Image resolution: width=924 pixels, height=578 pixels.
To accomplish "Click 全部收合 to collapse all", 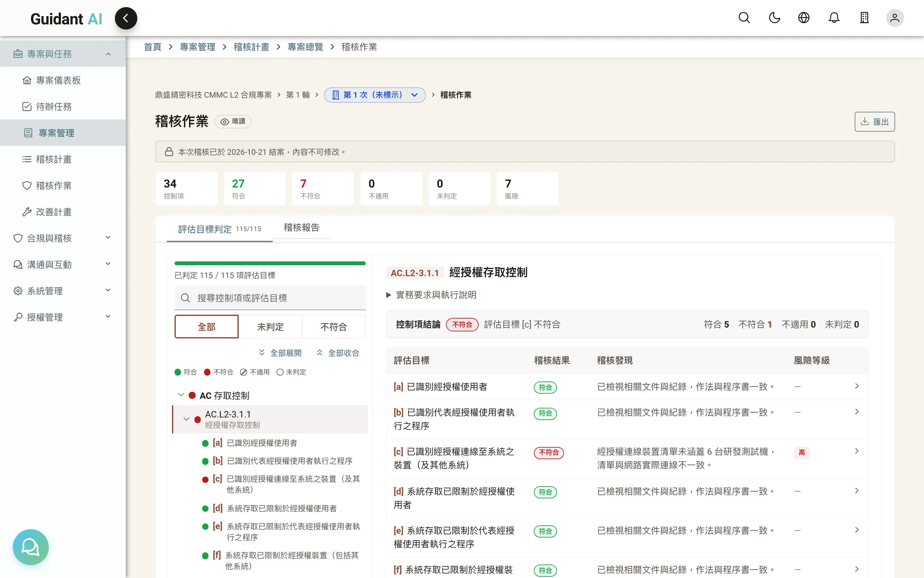I will [338, 353].
